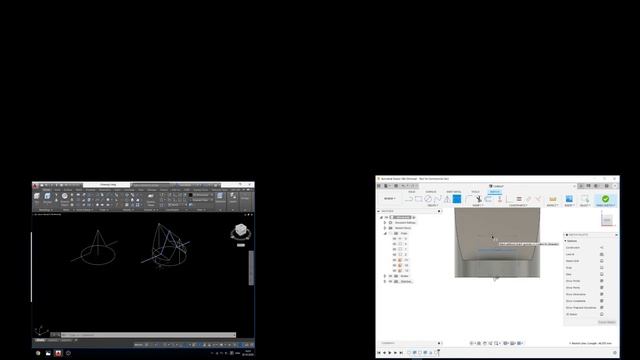The width and height of the screenshot is (640, 360).
Task: Select the Circle sketch tool in Fusion
Action: [x=428, y=199]
